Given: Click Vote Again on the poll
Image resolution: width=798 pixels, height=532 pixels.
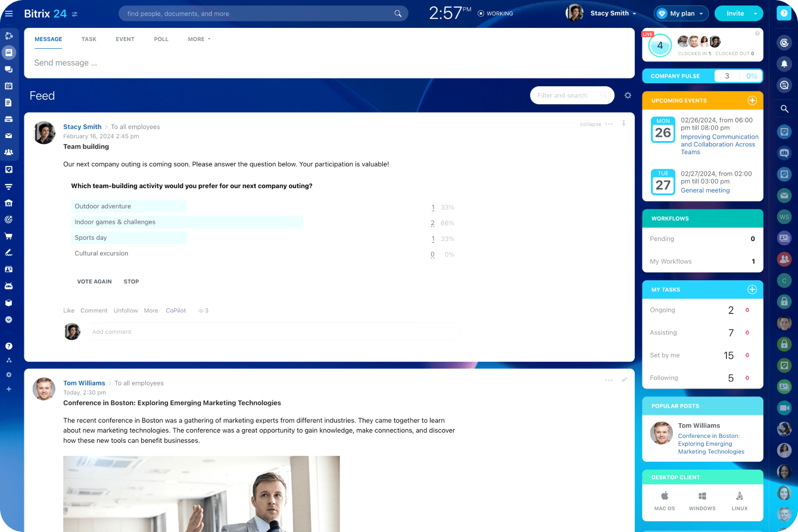Looking at the screenshot, I should tap(94, 281).
